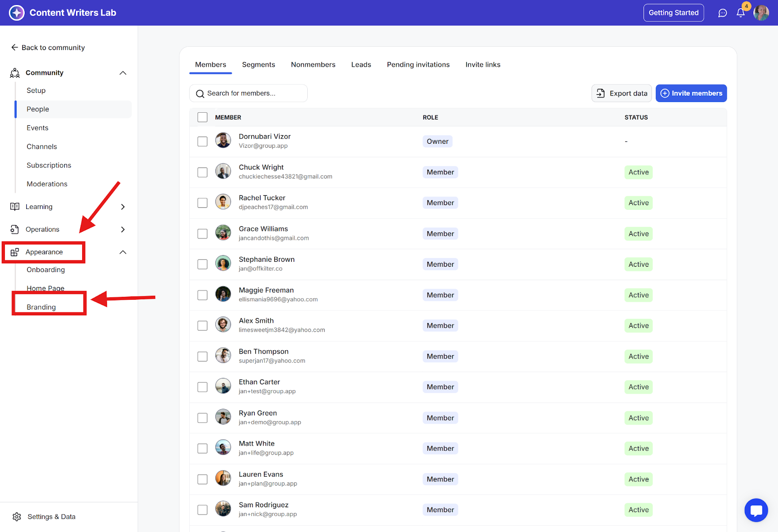
Task: Click the Settings & Data gear icon
Action: pos(17,516)
